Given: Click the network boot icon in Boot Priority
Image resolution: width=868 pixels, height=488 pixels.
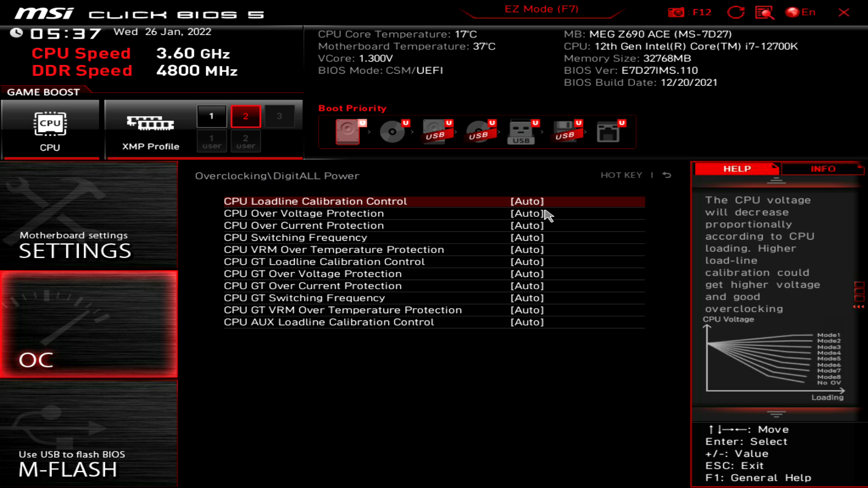Looking at the screenshot, I should tap(609, 132).
